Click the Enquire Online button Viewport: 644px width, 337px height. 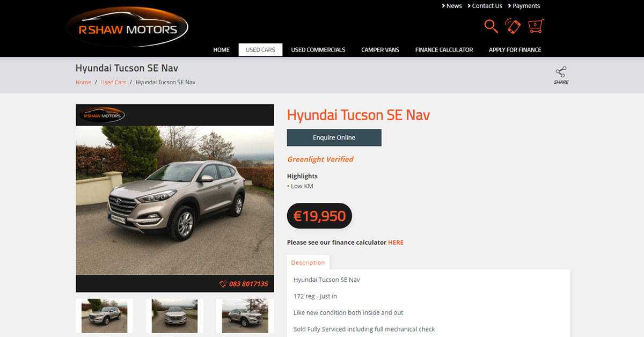(334, 137)
